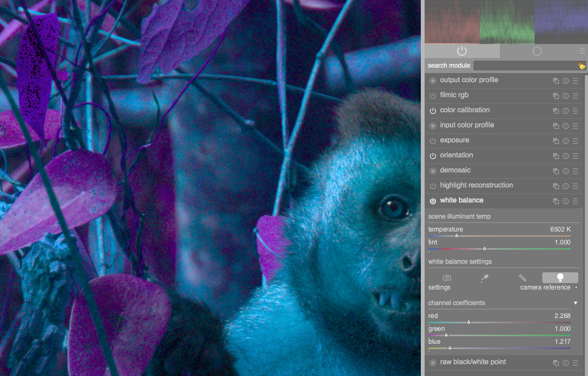Clear the module search with broom icon
The height and width of the screenshot is (376, 588).
(581, 66)
